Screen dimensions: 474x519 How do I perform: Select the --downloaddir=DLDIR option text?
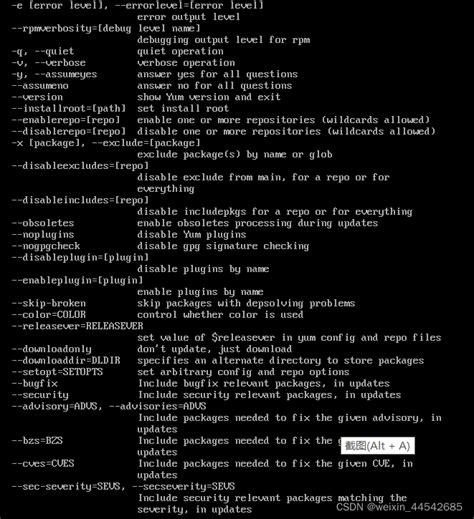click(x=66, y=360)
